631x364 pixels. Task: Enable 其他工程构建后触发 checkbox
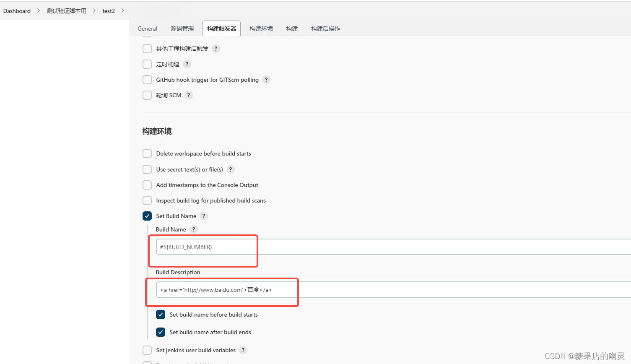click(147, 49)
